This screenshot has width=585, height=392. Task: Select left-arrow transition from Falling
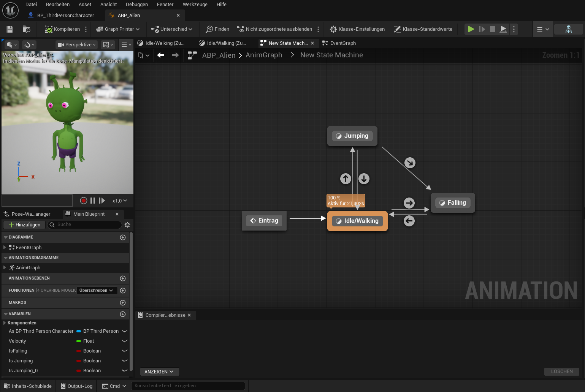point(409,221)
